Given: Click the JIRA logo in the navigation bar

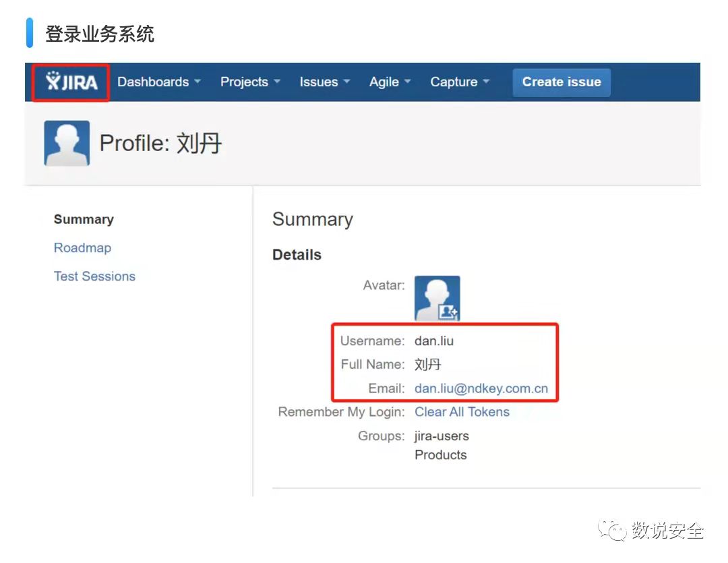Looking at the screenshot, I should (x=71, y=82).
